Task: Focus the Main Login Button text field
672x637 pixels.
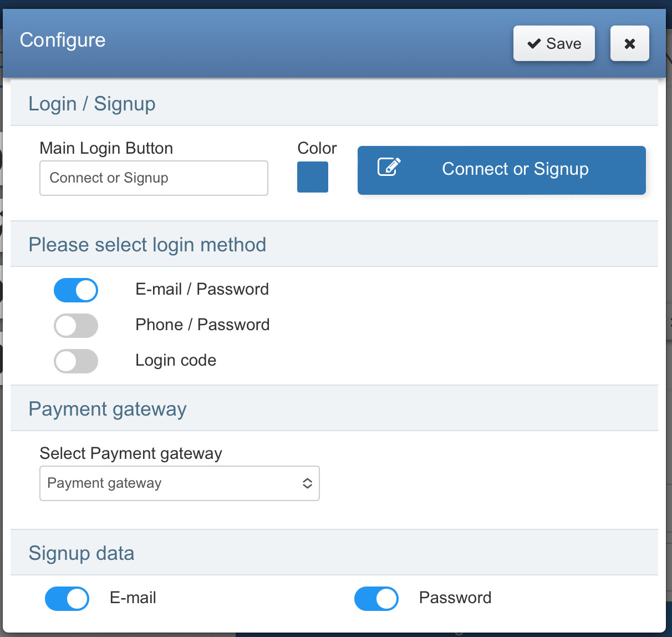Action: [154, 178]
